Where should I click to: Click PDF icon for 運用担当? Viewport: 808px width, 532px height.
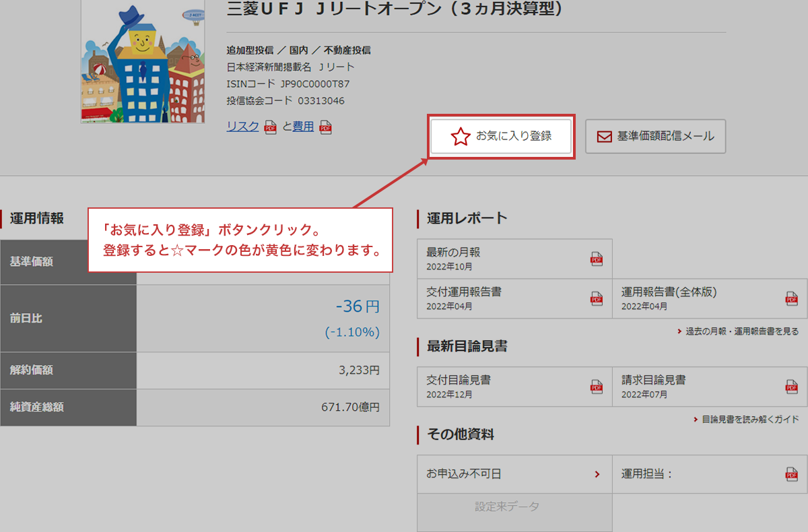[792, 474]
